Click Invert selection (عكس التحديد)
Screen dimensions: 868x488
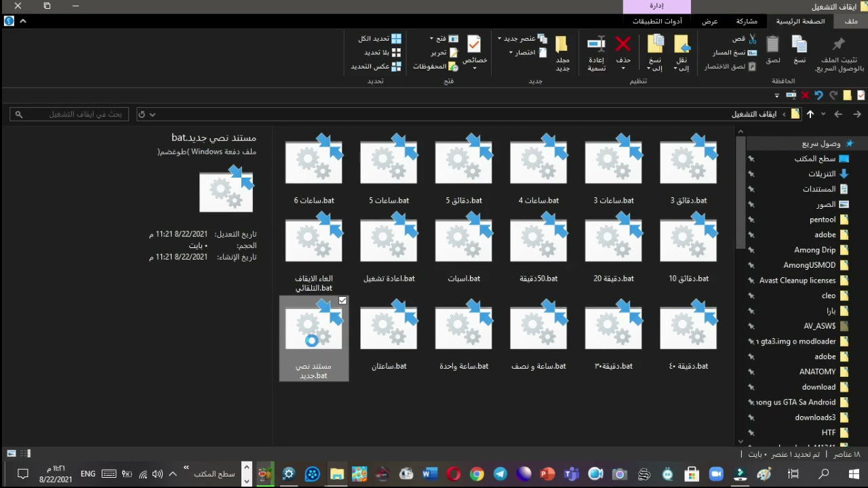pos(376,66)
